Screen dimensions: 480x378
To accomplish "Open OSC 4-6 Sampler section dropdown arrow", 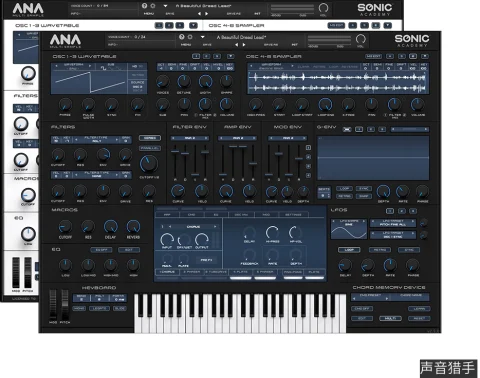I will pos(424,56).
